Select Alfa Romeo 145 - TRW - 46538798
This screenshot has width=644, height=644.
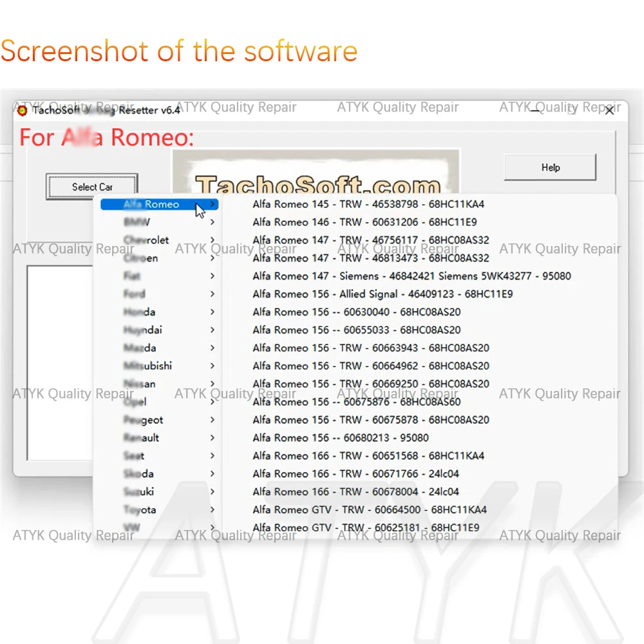[368, 204]
